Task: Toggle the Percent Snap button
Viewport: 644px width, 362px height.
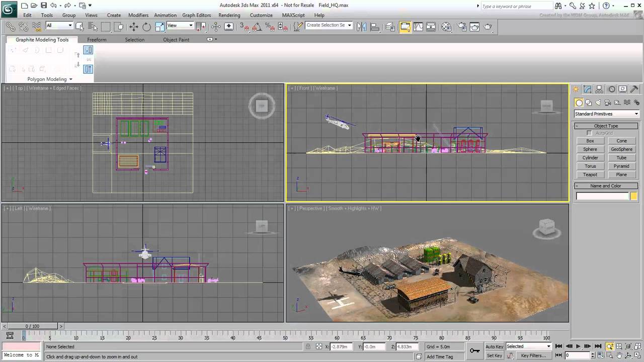Action: click(271, 27)
